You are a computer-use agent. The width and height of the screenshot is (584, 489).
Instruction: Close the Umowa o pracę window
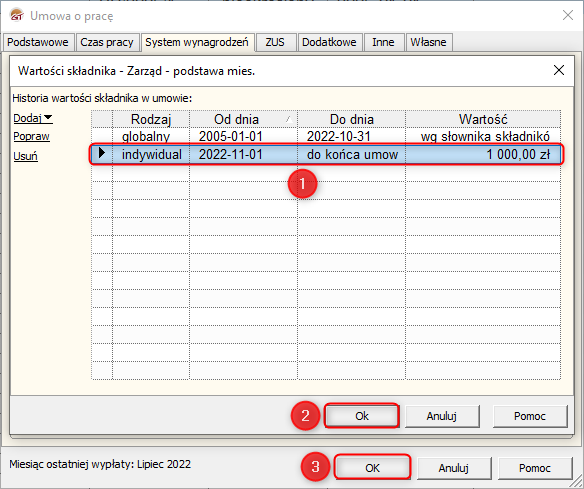[568, 15]
